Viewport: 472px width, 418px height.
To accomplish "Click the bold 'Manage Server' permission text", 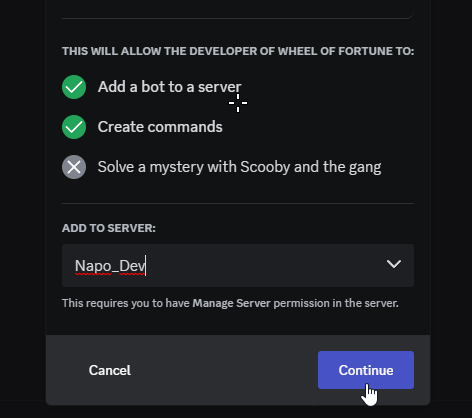I will click(x=232, y=303).
